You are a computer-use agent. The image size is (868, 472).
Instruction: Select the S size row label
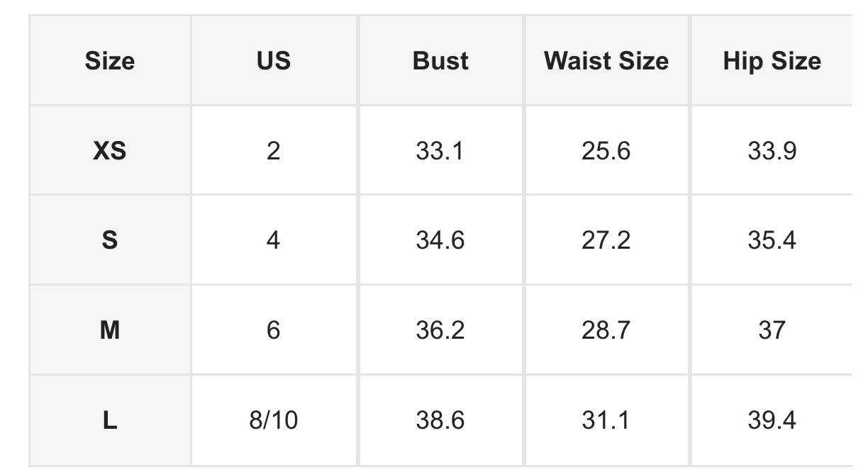110,240
